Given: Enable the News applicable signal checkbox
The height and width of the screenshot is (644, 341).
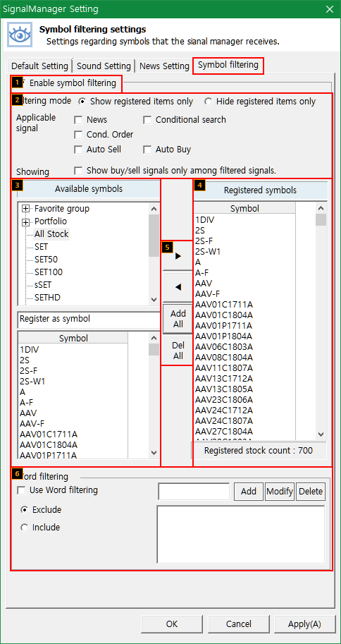Looking at the screenshot, I should 78,120.
